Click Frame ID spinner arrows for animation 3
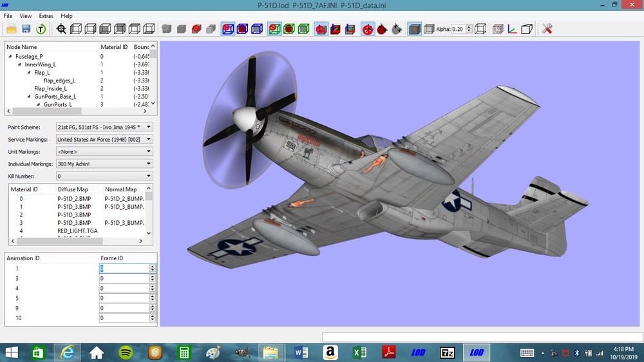This screenshot has width=644, height=362. pyautogui.click(x=153, y=278)
